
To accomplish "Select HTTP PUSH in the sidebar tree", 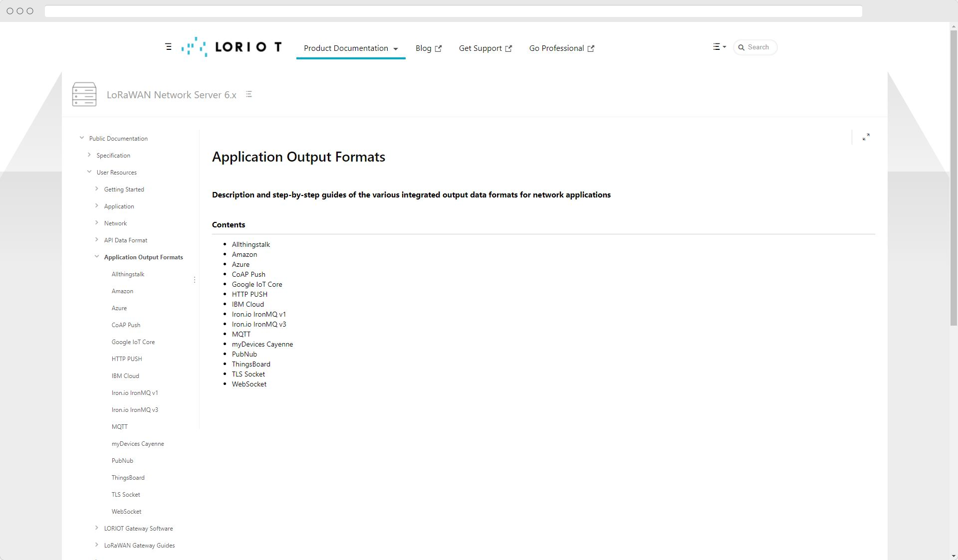I will tap(127, 359).
